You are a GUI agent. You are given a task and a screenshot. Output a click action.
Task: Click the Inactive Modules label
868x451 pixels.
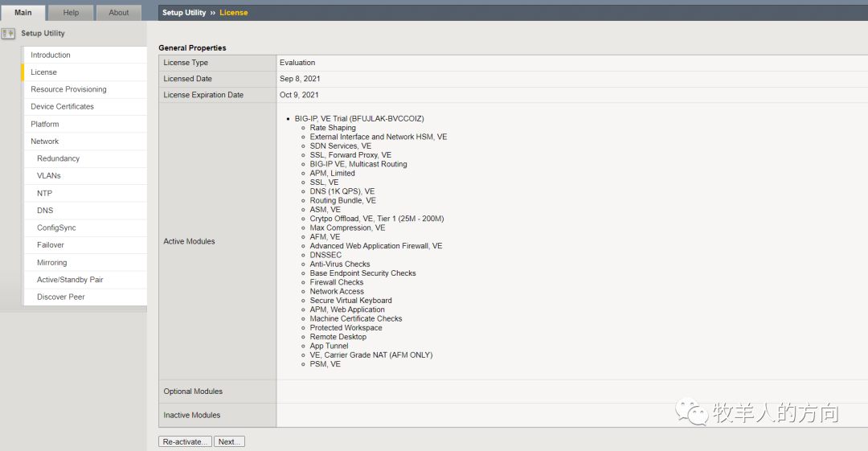point(191,415)
